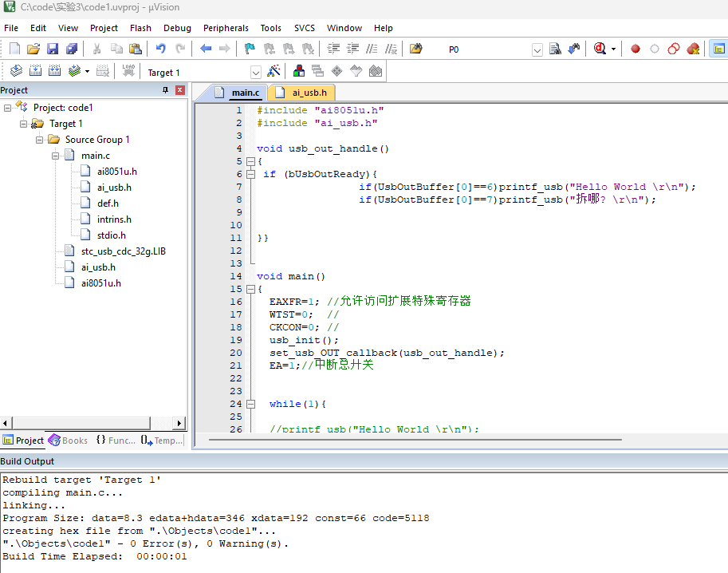This screenshot has width=728, height=573.
Task: Open the P0 search combo dropdown
Action: (537, 49)
